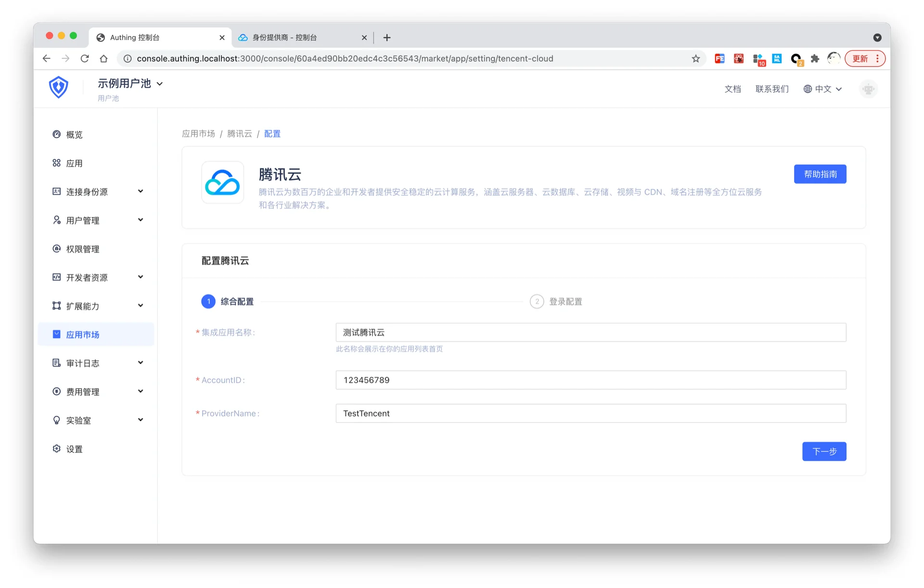This screenshot has height=588, width=924.
Task: Expand the 审计日志 menu chevron
Action: click(x=141, y=363)
